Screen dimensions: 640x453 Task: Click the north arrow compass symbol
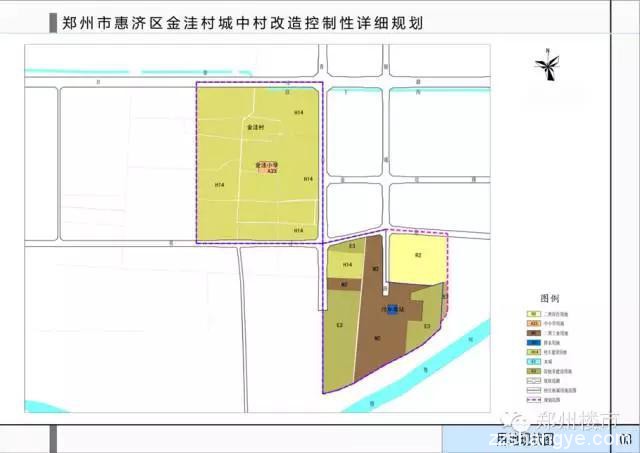click(x=547, y=65)
